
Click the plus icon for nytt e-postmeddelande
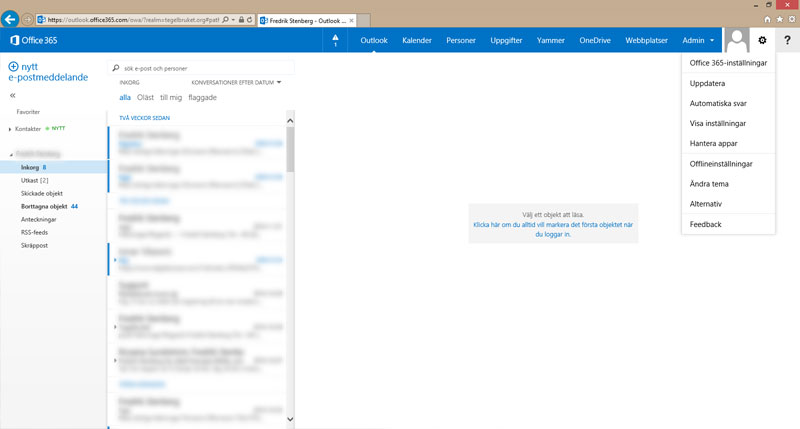coord(14,65)
